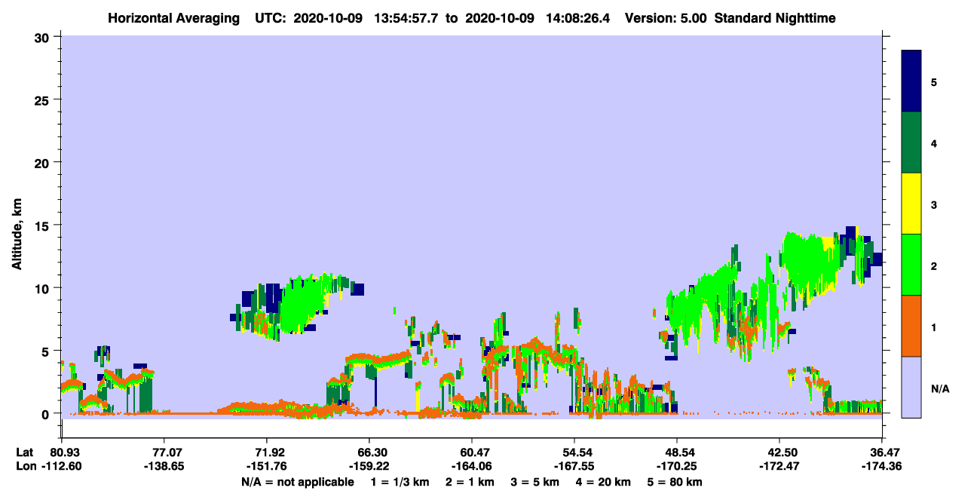Click the '5 = 80 km' legend entry

tap(675, 482)
